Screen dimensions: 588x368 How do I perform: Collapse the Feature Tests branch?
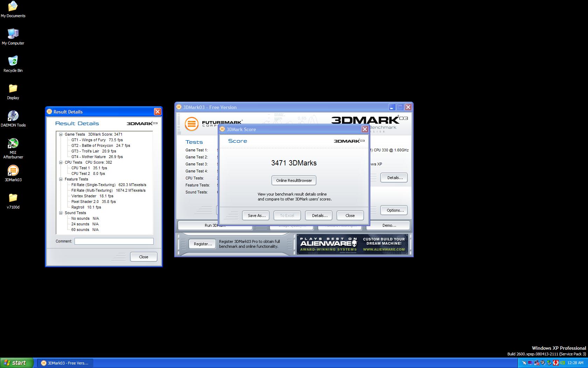tap(61, 179)
